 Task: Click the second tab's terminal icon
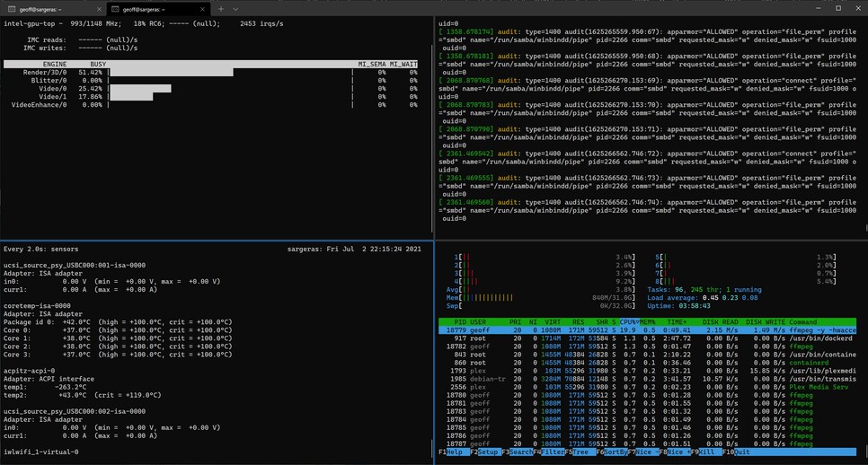115,8
